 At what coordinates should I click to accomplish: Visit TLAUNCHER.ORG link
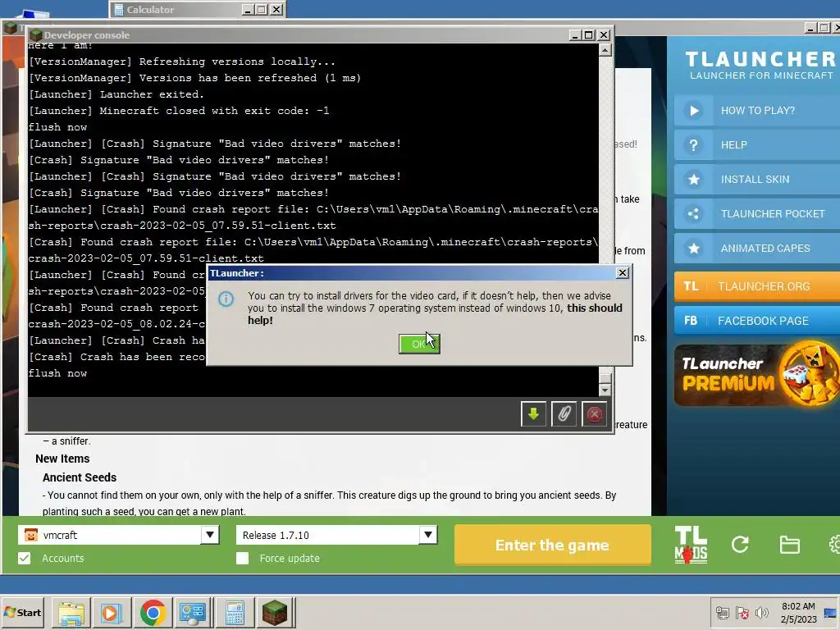click(x=757, y=286)
